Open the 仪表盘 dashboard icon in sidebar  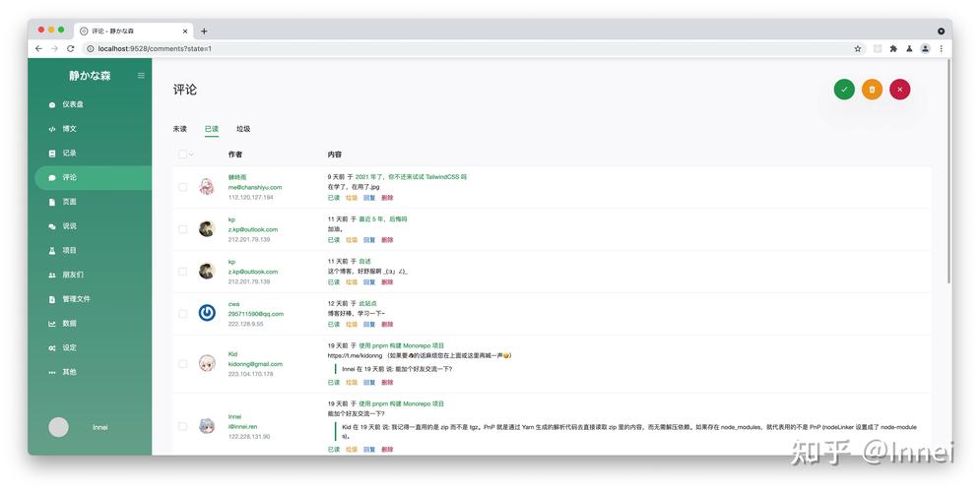52,105
